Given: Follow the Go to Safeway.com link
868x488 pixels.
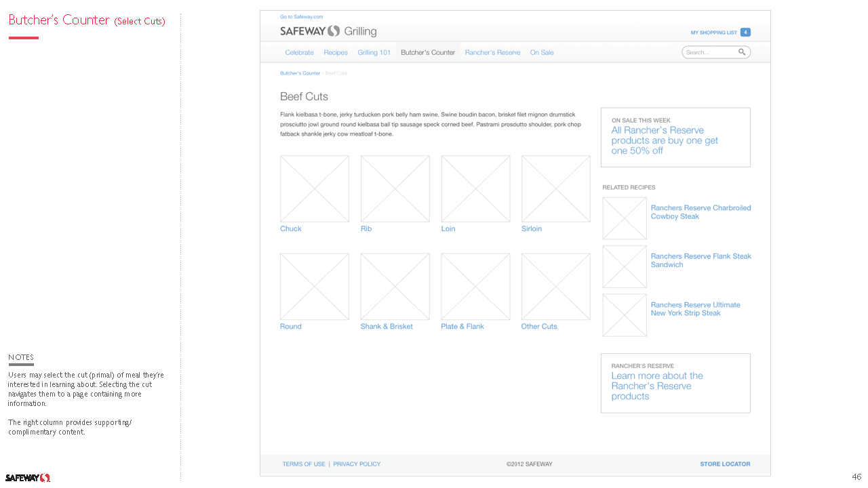Looking at the screenshot, I should pyautogui.click(x=302, y=16).
